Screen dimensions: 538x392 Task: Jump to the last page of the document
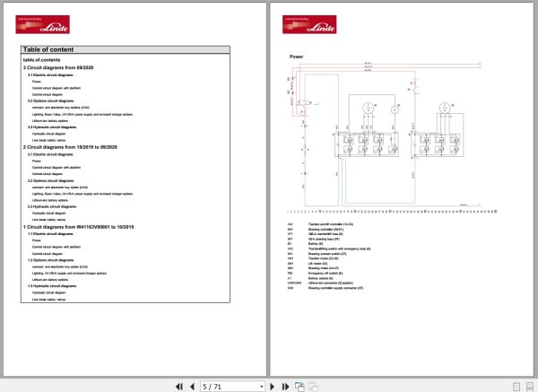coord(285,387)
